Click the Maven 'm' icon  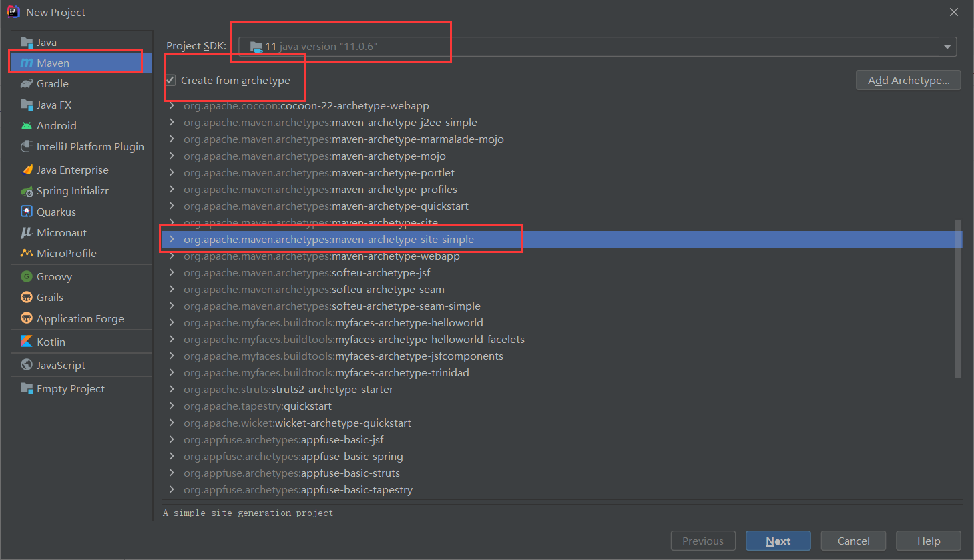tap(27, 63)
